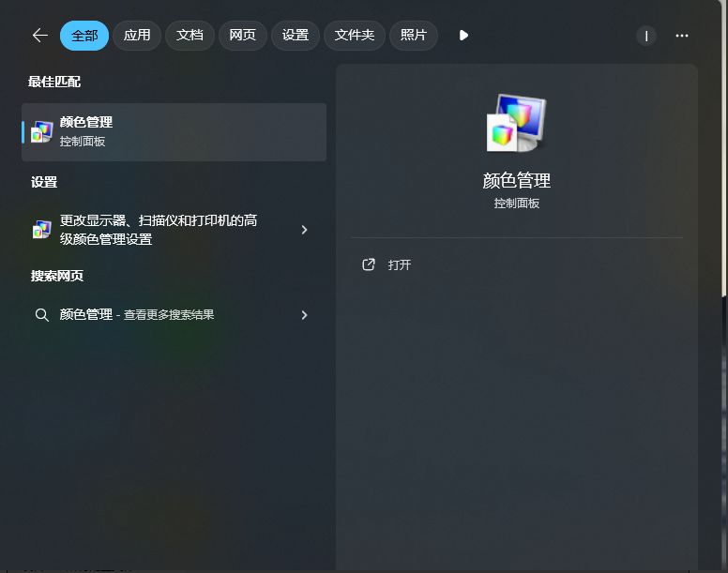
Task: Switch to the 照片 filter tab
Action: click(414, 36)
